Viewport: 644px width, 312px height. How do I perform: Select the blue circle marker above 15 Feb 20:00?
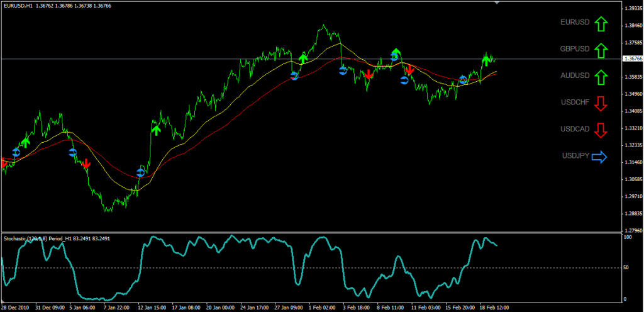(x=464, y=80)
